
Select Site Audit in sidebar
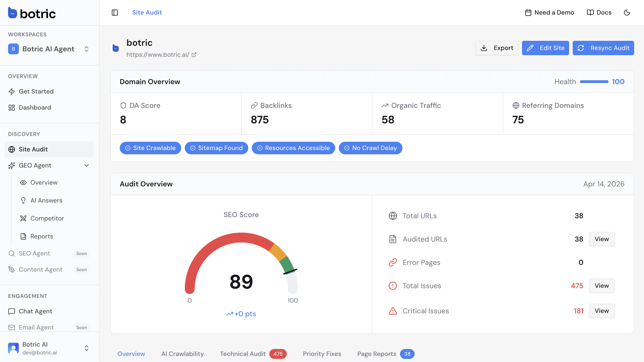pyautogui.click(x=49, y=149)
